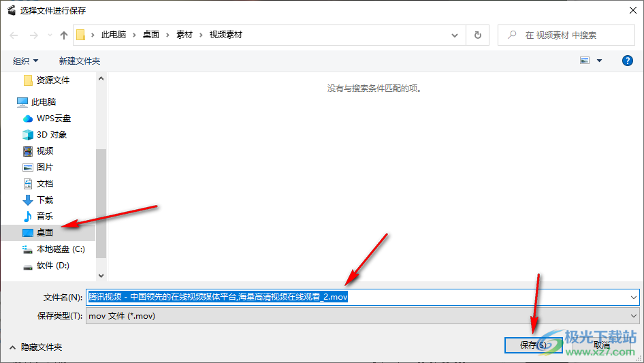Click the navigation pane scrollbar down arrow

coord(101,275)
